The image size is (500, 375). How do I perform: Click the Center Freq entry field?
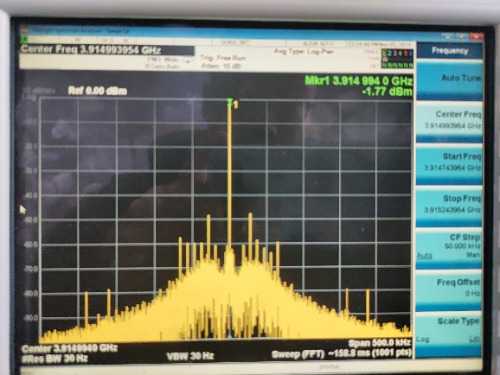pyautogui.click(x=107, y=50)
